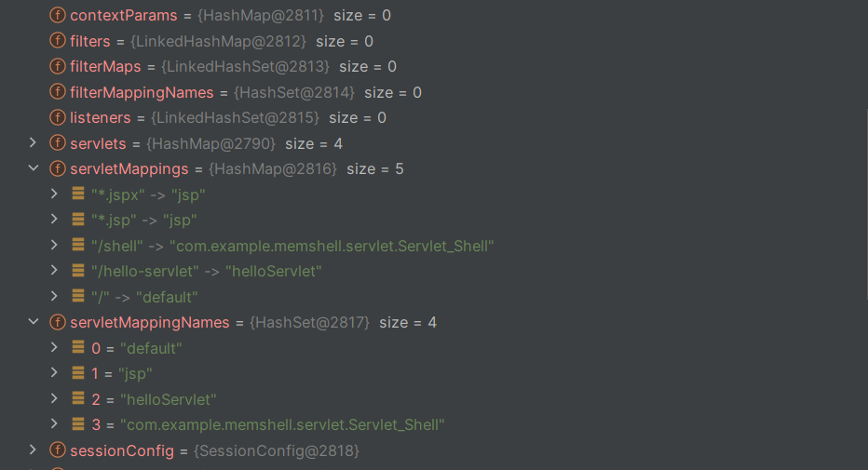This screenshot has width=868, height=470.
Task: Click the field icon next to filters
Action: tap(58, 41)
